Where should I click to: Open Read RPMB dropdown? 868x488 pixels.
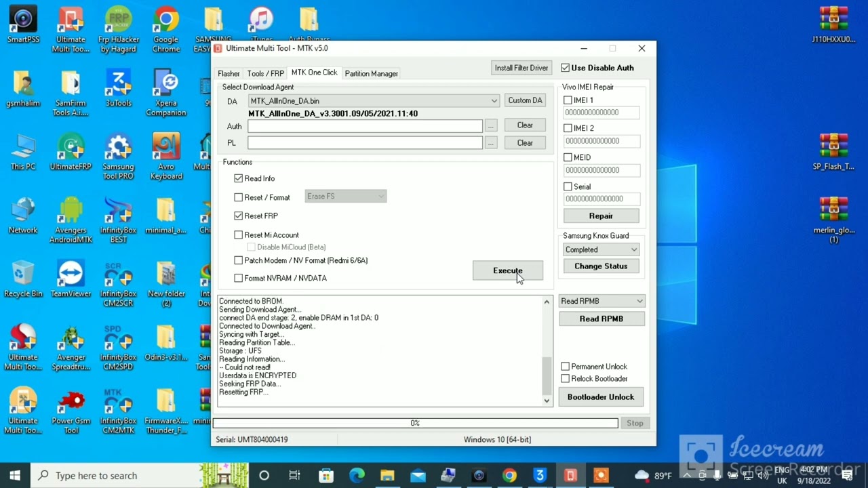point(601,301)
